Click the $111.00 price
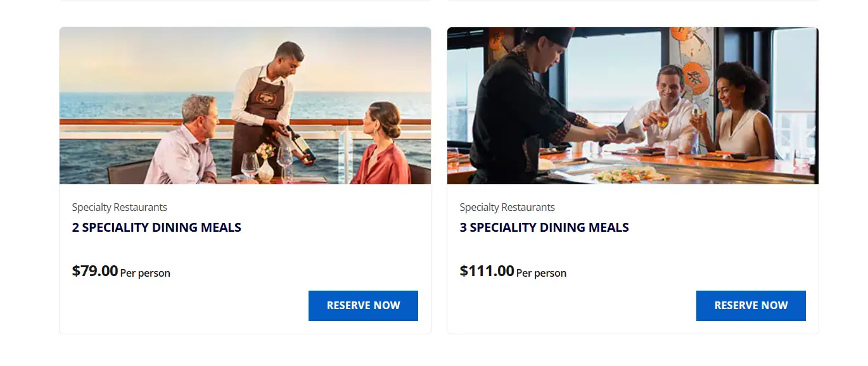This screenshot has width=868, height=366. point(487,271)
